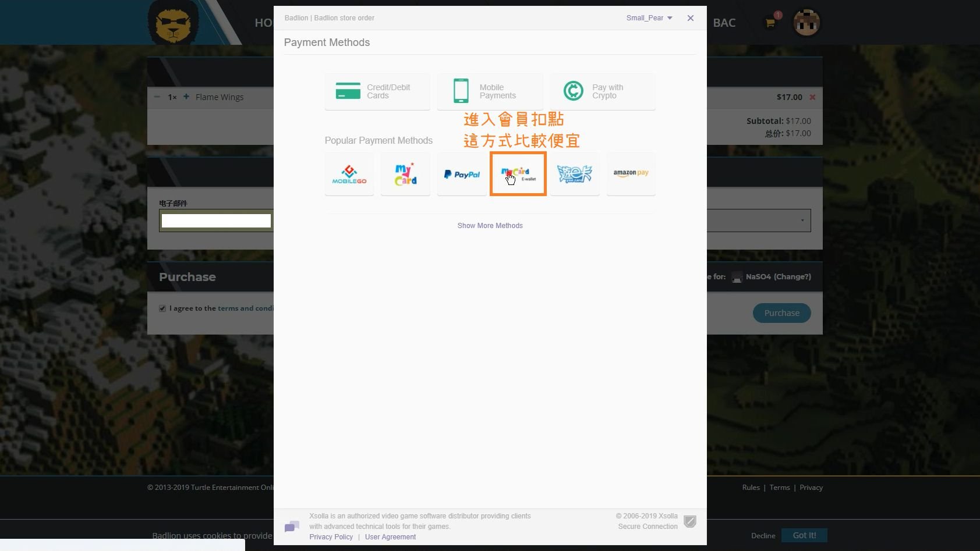The image size is (980, 551).
Task: Close the payment dialog with X
Action: 691,18
